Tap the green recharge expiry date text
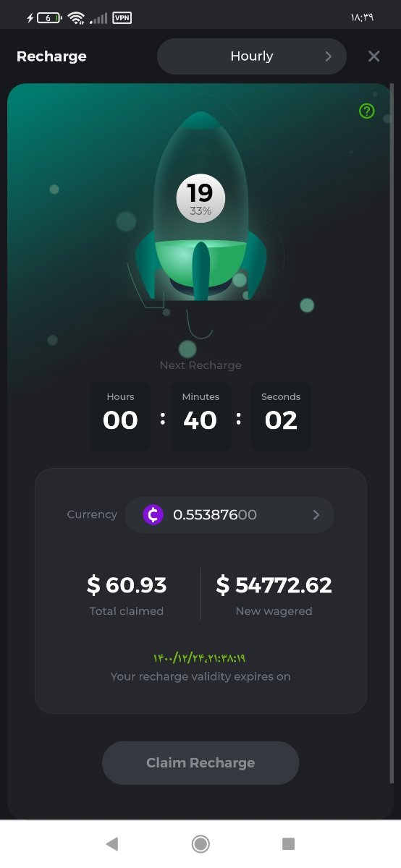Viewport: 401px width, 868px height. click(x=200, y=658)
